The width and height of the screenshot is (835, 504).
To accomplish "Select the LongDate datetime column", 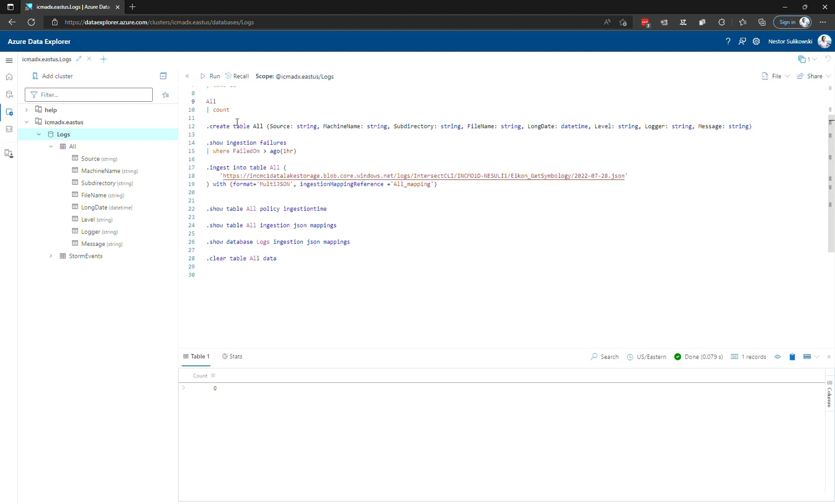I will point(102,207).
